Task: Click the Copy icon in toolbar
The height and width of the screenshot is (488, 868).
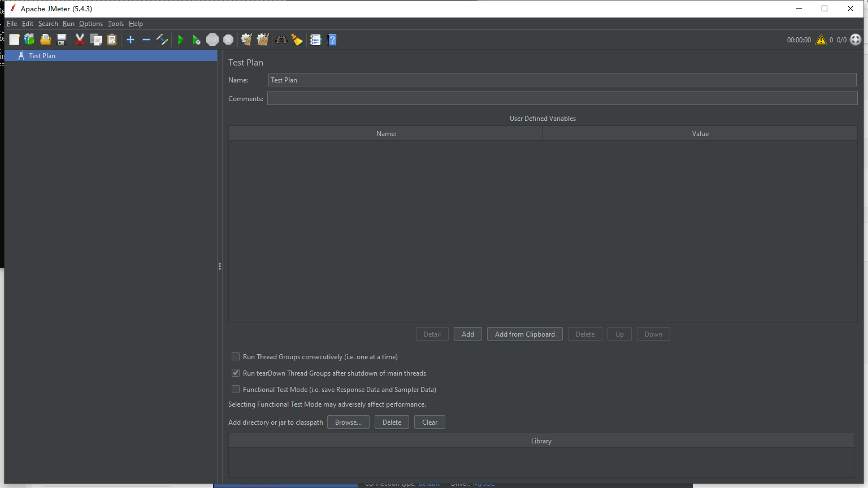Action: pyautogui.click(x=96, y=40)
